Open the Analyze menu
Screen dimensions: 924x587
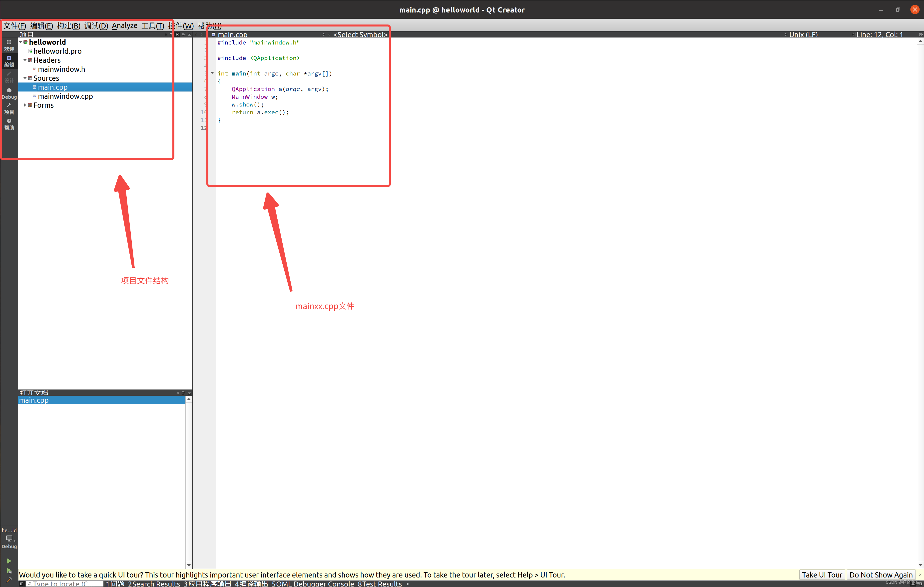click(x=124, y=26)
